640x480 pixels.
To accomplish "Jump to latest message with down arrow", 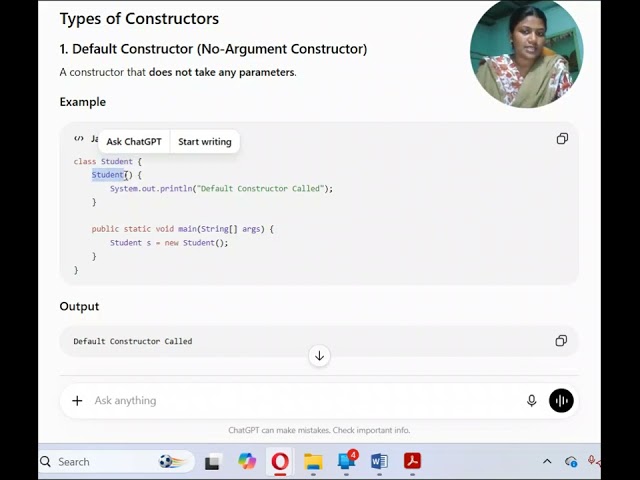I will (x=320, y=356).
